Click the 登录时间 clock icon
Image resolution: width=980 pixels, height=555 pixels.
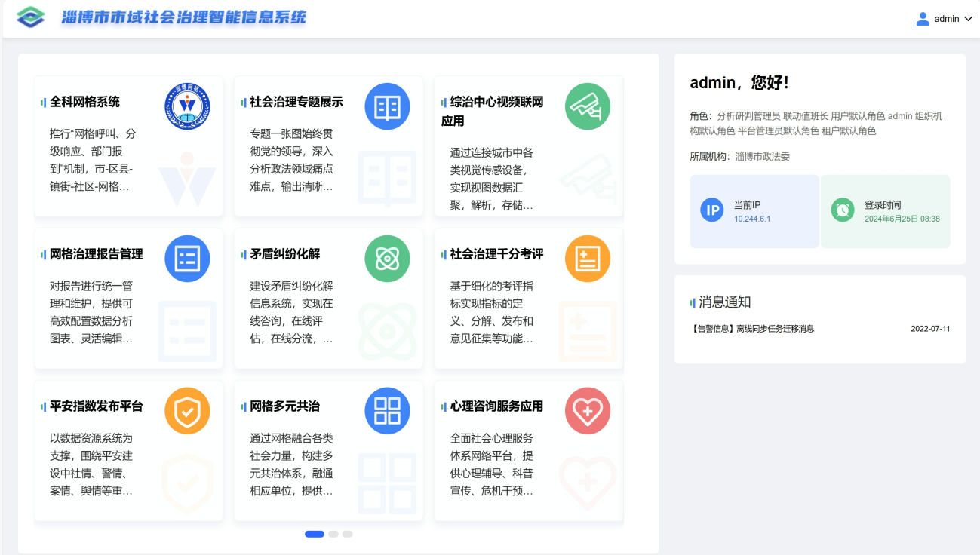point(842,210)
